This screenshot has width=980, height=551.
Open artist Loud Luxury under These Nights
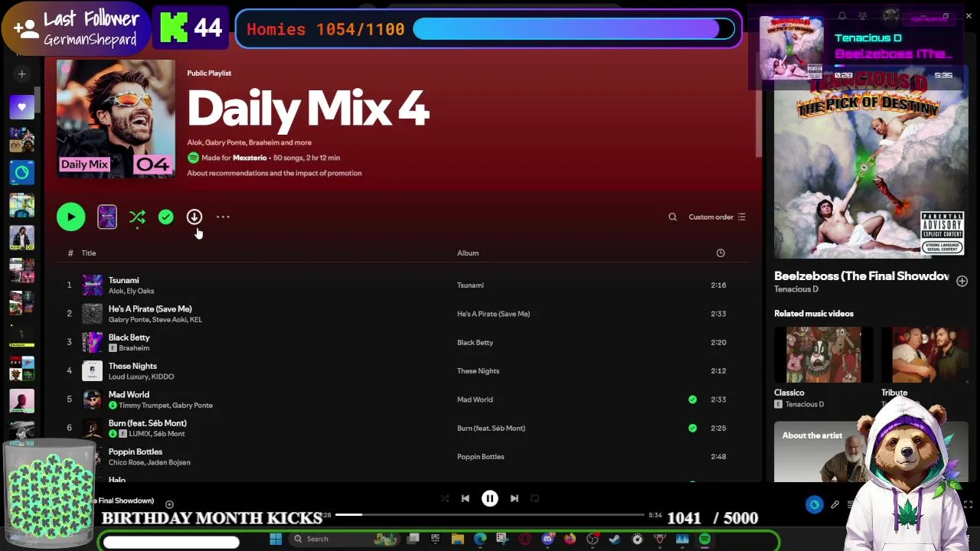(127, 377)
